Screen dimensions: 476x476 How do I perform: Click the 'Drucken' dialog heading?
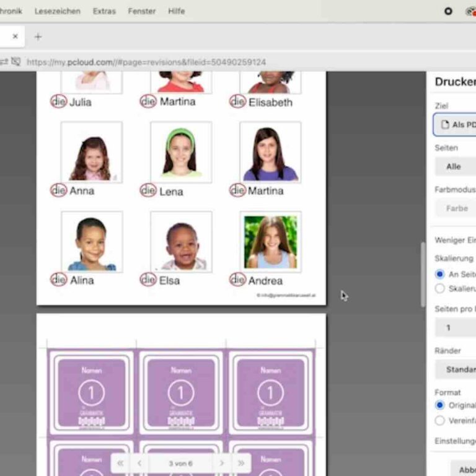click(x=455, y=82)
